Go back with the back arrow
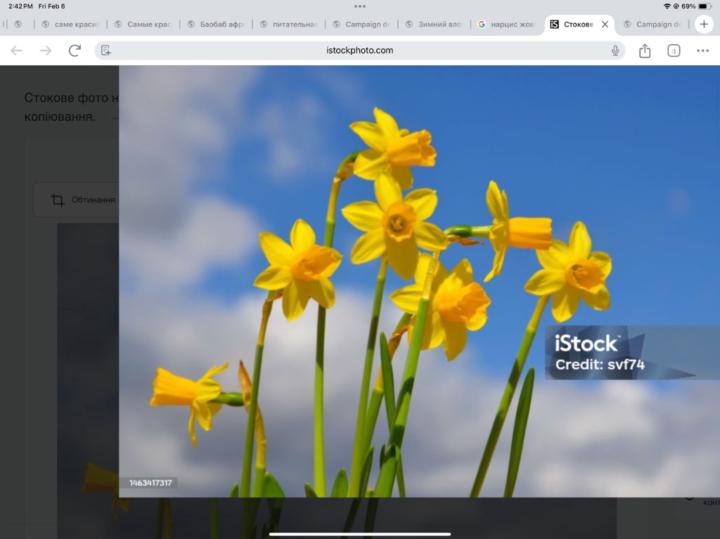 click(17, 51)
